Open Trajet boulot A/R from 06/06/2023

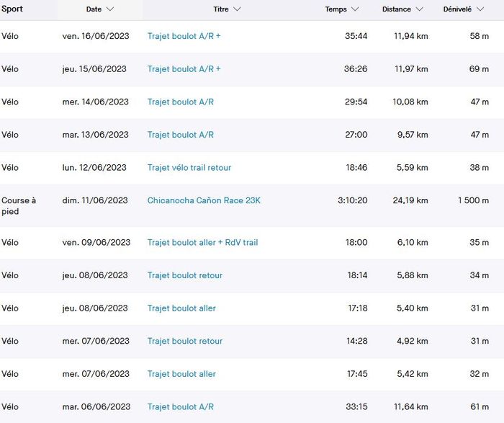coord(180,407)
